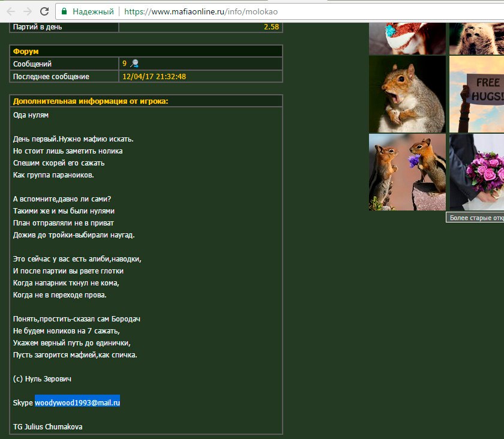This screenshot has height=439, width=504.
Task: Click the magnifier icon beside message count
Action: point(134,64)
